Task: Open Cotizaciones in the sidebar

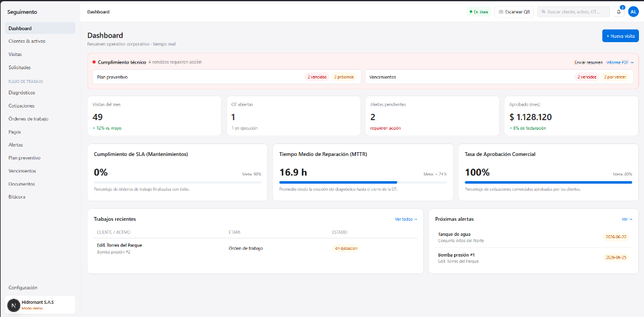Action: coord(40,106)
